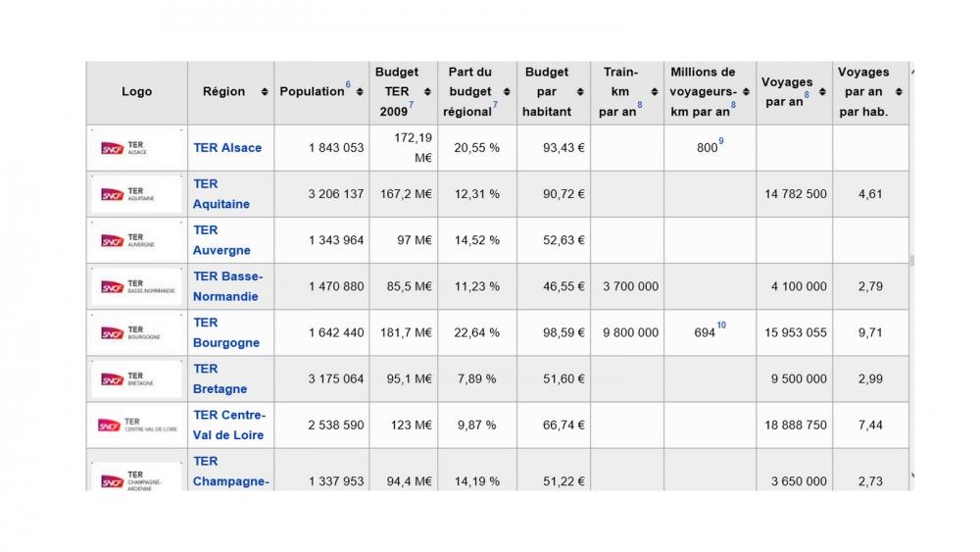This screenshot has width=980, height=552.
Task: Sort table by Région column arrows
Action: click(265, 92)
